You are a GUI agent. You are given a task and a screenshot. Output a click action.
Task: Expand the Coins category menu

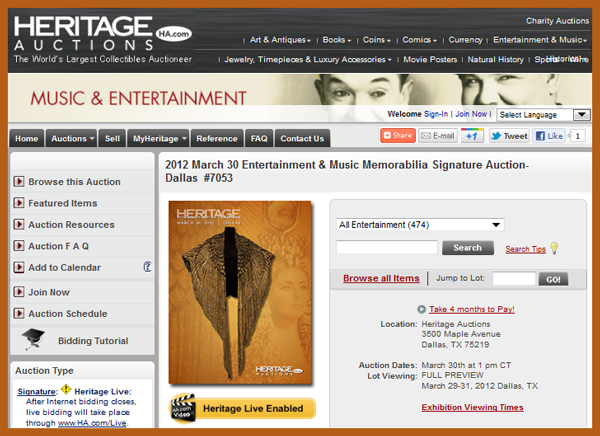pyautogui.click(x=377, y=40)
